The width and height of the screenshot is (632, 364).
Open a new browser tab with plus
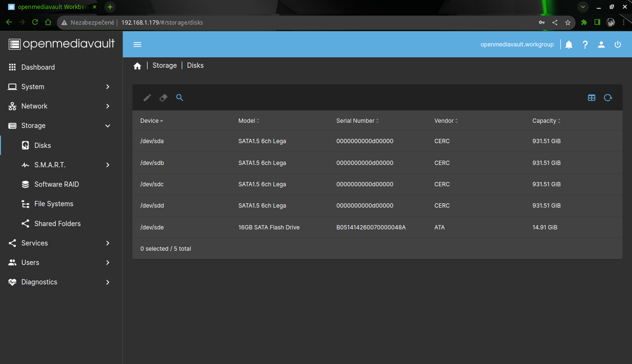pyautogui.click(x=110, y=7)
